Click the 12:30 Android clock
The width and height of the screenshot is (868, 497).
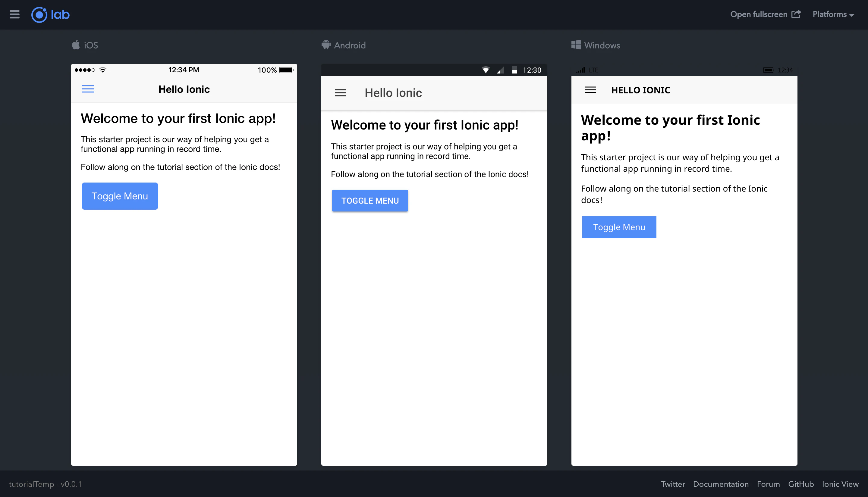click(x=532, y=70)
